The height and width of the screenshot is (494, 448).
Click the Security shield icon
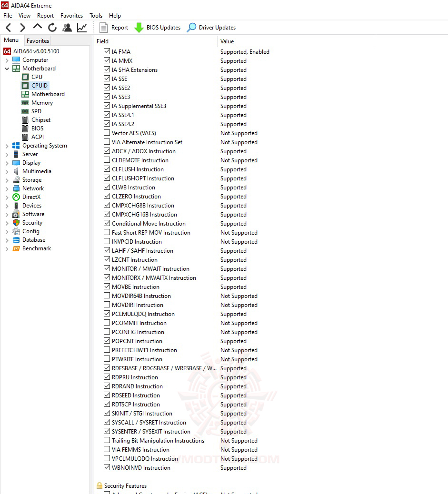click(x=16, y=222)
